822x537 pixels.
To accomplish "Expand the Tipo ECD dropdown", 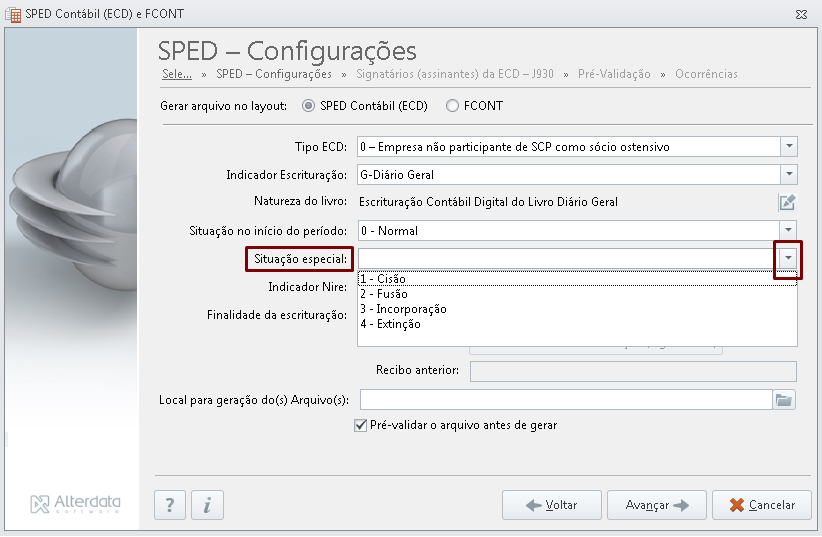I will [788, 147].
